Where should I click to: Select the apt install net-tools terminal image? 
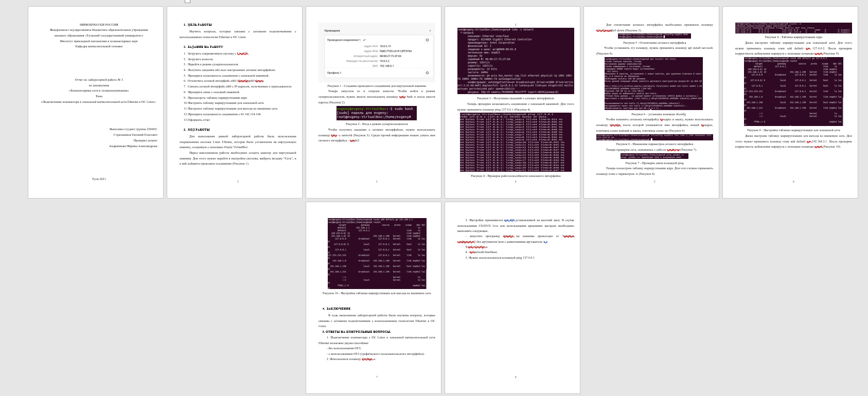point(653,83)
